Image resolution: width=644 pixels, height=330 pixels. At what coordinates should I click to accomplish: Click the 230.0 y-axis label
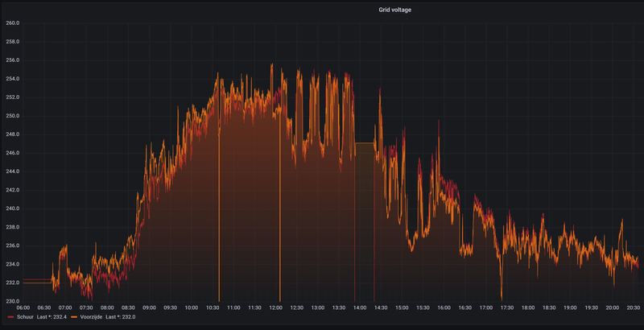13,301
